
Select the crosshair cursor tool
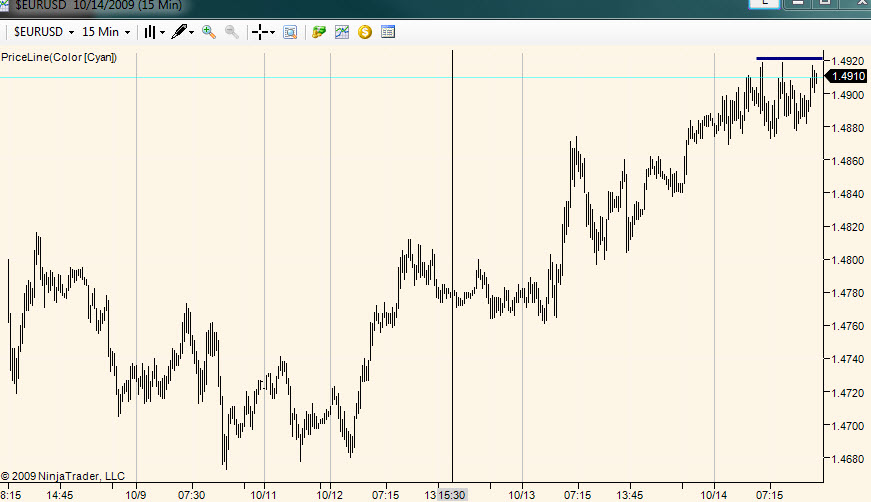(259, 32)
